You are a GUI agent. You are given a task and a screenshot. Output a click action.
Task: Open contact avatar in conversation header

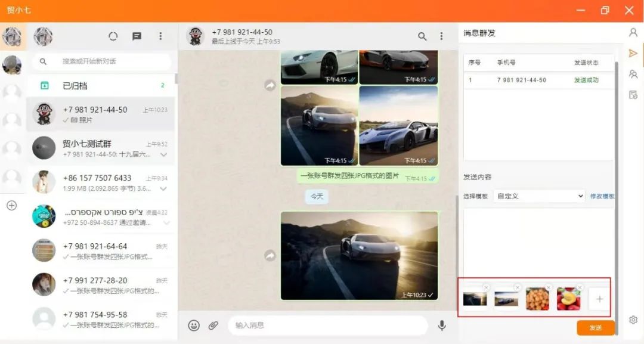coord(196,36)
